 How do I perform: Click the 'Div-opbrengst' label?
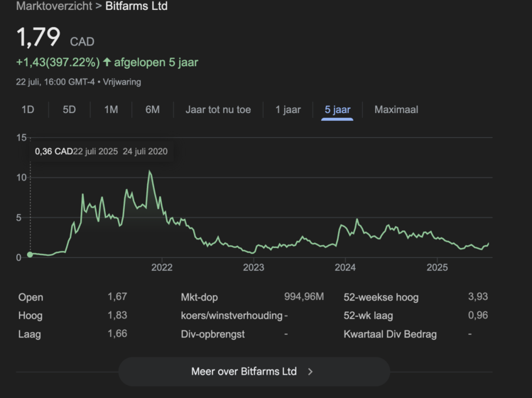(x=213, y=334)
